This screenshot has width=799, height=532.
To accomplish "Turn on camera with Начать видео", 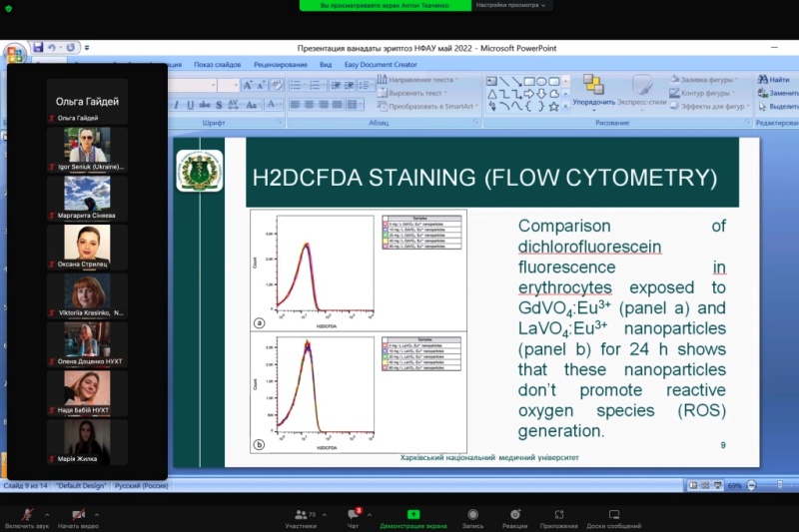I will (78, 519).
